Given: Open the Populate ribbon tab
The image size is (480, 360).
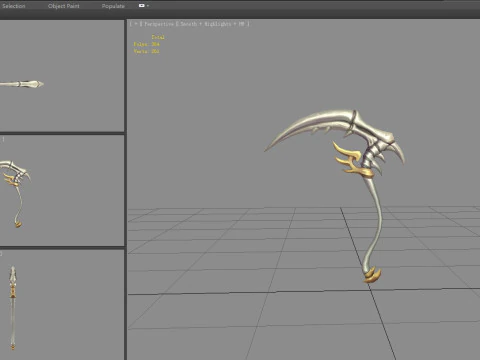Looking at the screenshot, I should click(113, 6).
